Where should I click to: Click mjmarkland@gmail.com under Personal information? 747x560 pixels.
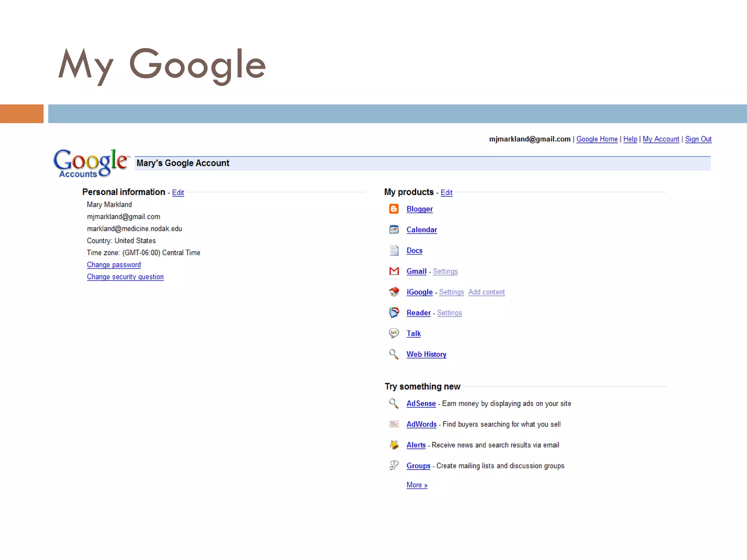[123, 217]
